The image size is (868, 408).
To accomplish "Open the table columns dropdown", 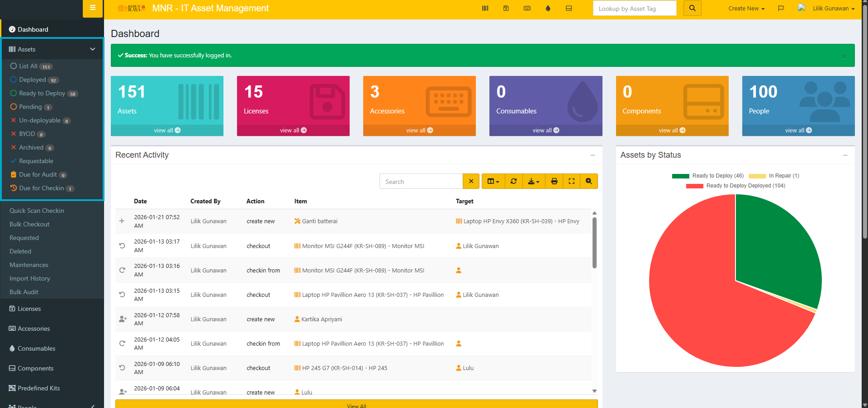I will (x=493, y=181).
